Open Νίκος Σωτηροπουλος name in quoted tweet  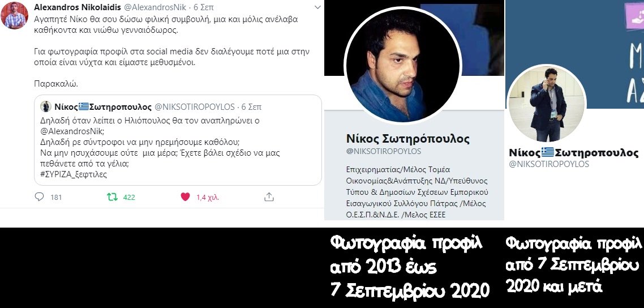coord(103,107)
